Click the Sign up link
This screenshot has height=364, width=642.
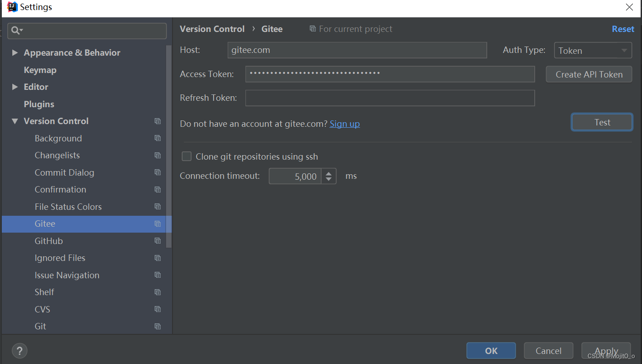344,124
